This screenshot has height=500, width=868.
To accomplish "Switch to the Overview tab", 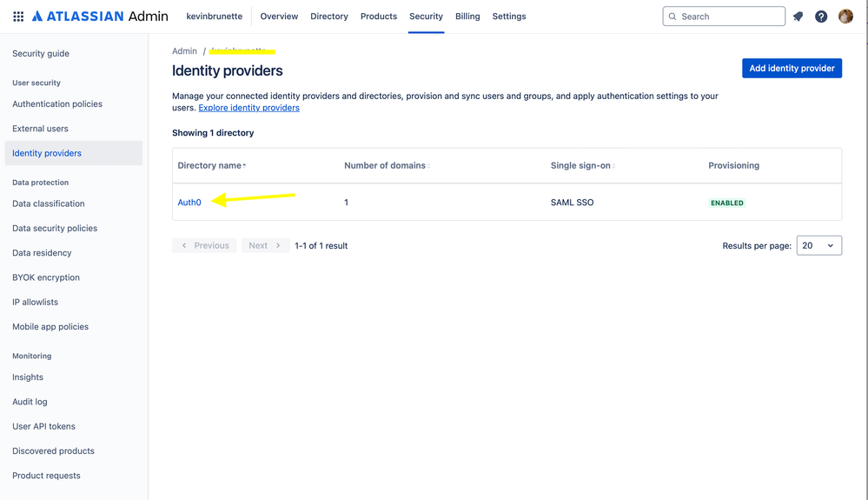I will point(279,17).
